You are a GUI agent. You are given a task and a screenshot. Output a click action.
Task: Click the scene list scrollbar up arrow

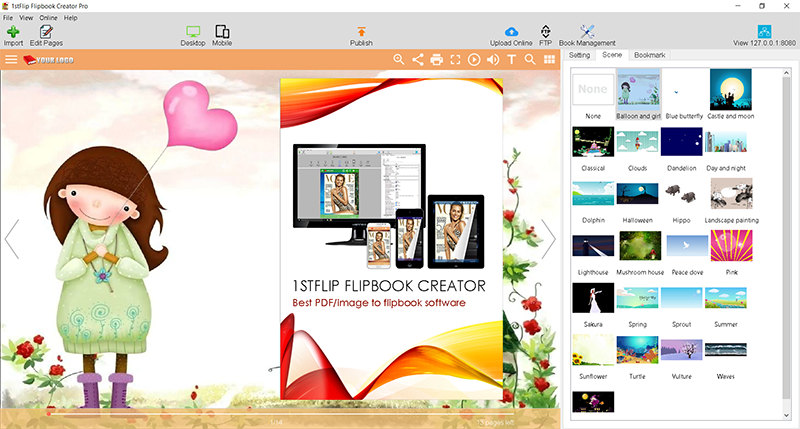click(786, 73)
